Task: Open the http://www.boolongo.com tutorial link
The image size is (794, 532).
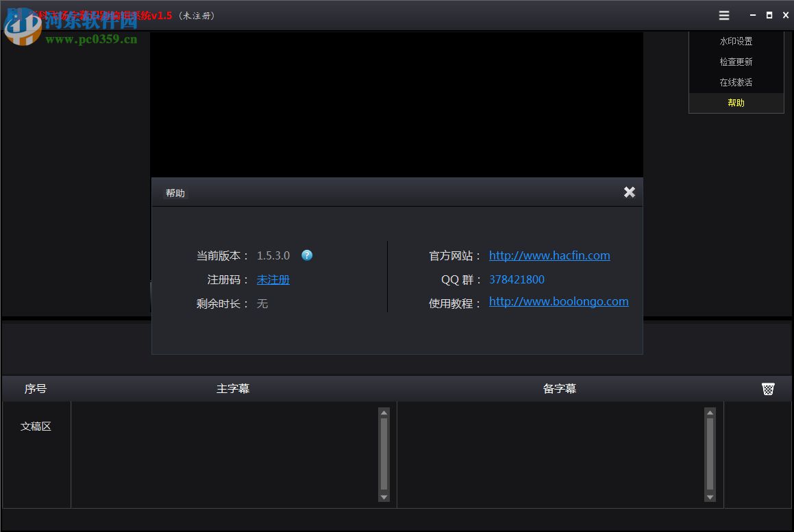Action: (x=558, y=301)
